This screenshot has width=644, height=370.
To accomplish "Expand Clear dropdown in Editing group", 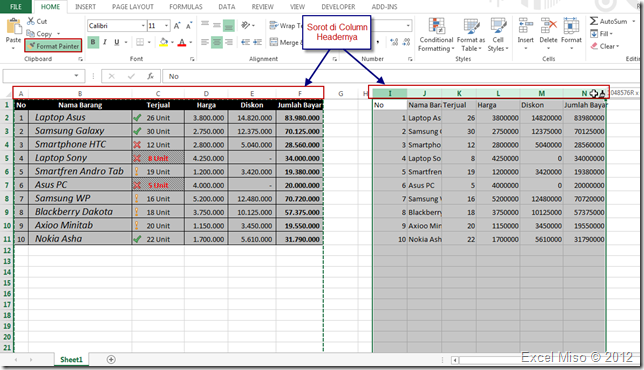I will pyautogui.click(x=617, y=46).
